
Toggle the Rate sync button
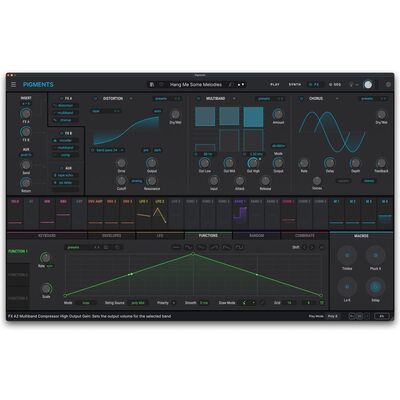pyautogui.click(x=50, y=266)
